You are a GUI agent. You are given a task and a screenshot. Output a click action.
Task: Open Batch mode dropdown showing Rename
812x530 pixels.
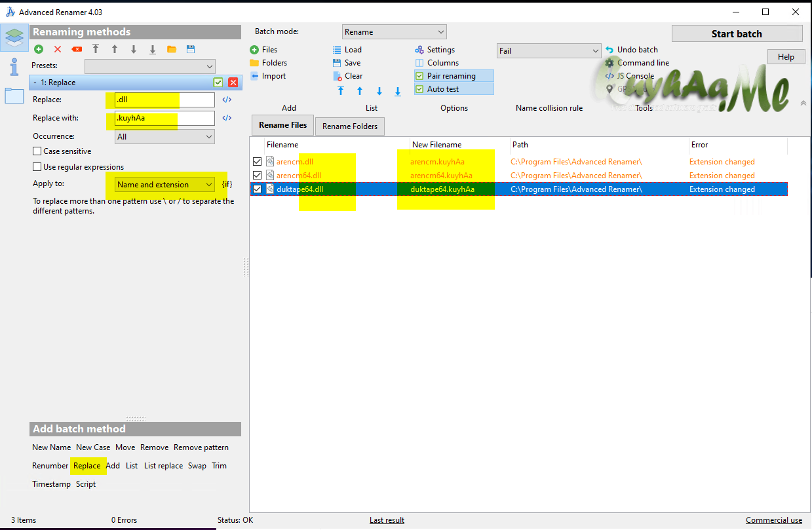point(395,32)
